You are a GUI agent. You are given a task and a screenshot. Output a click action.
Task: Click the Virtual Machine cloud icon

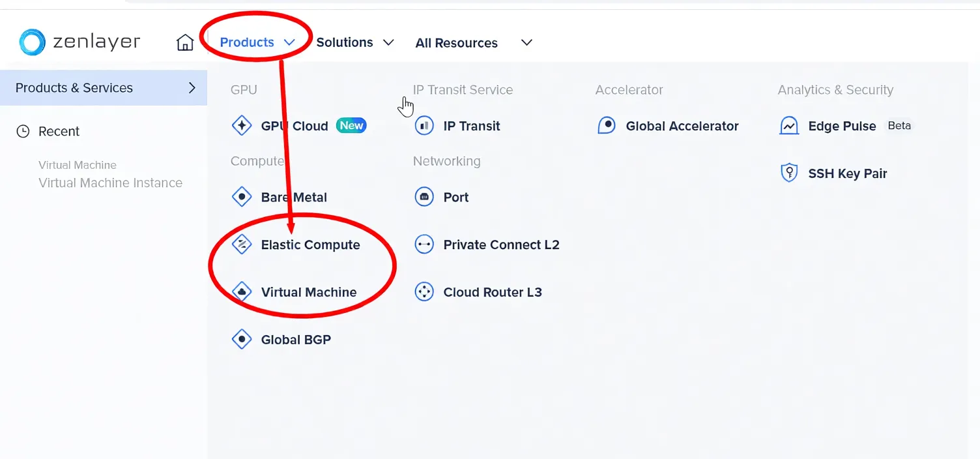242,292
